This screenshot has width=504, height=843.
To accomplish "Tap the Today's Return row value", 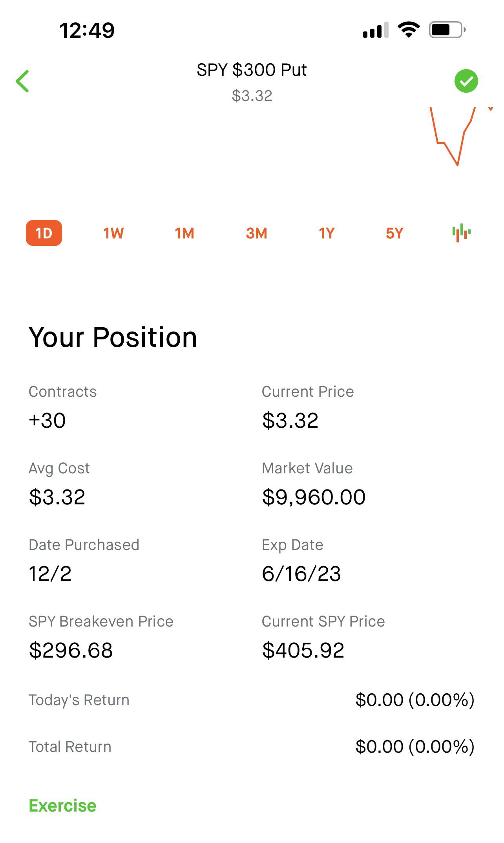I will 415,700.
